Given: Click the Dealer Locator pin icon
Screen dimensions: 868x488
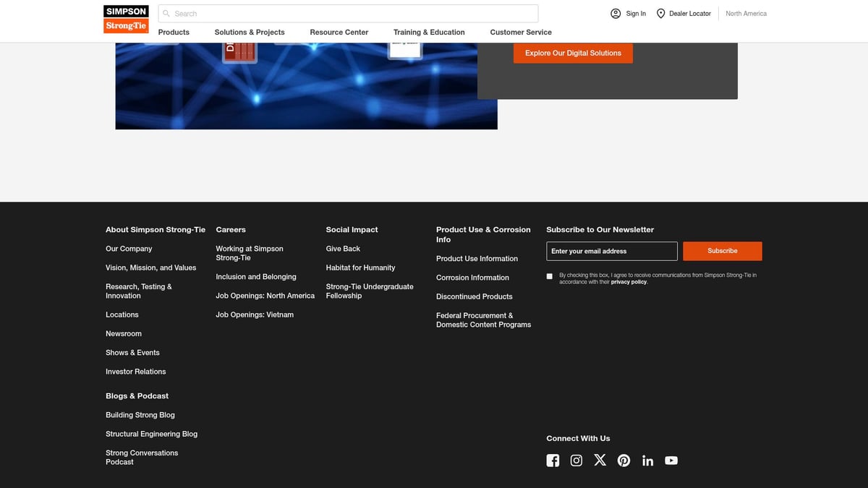Looking at the screenshot, I should [660, 14].
